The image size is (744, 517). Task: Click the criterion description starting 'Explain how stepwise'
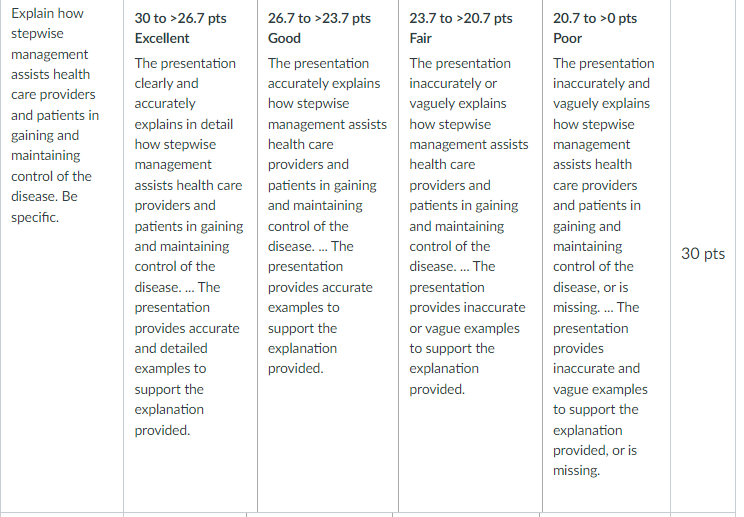coord(55,115)
